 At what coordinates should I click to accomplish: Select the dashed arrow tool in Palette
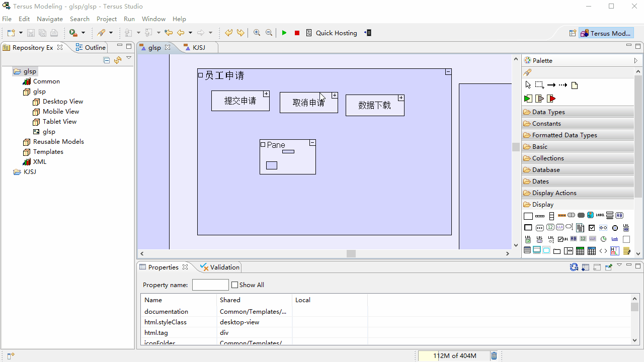pyautogui.click(x=563, y=85)
